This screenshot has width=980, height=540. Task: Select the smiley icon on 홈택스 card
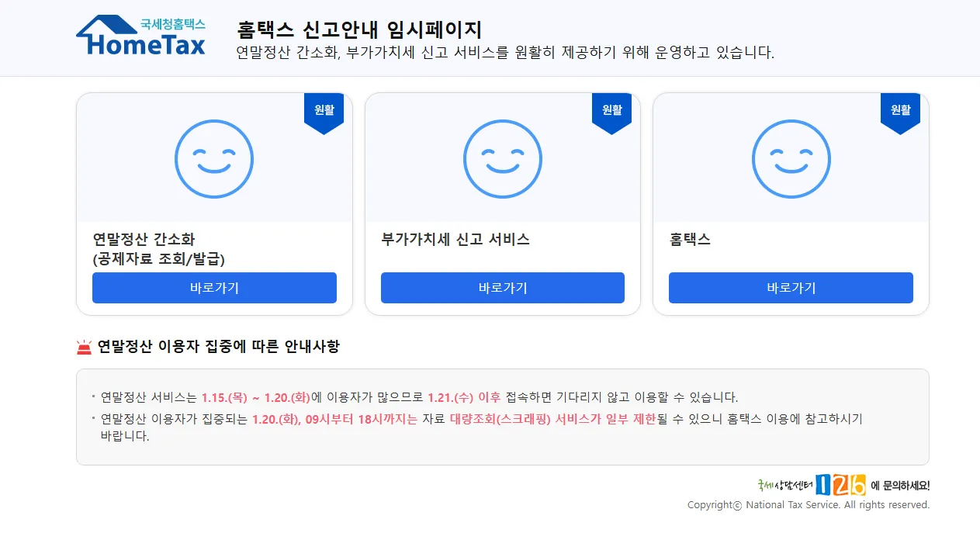tap(791, 159)
